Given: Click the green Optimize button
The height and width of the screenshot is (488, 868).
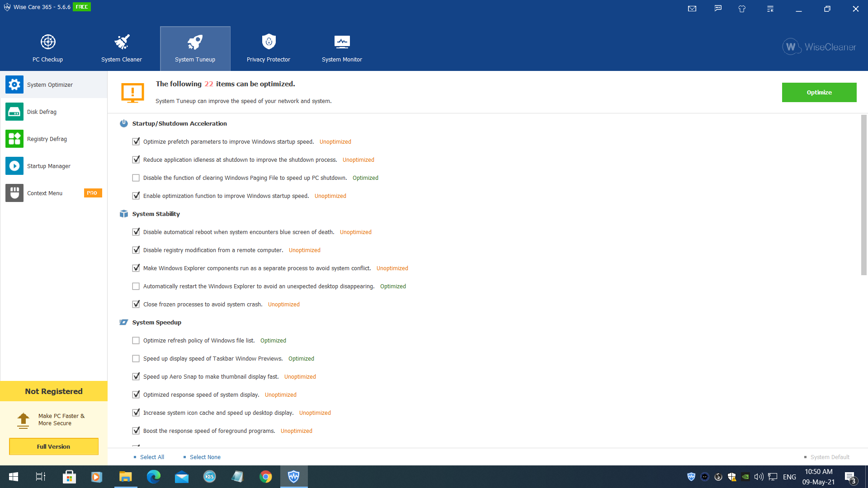Looking at the screenshot, I should (x=819, y=92).
